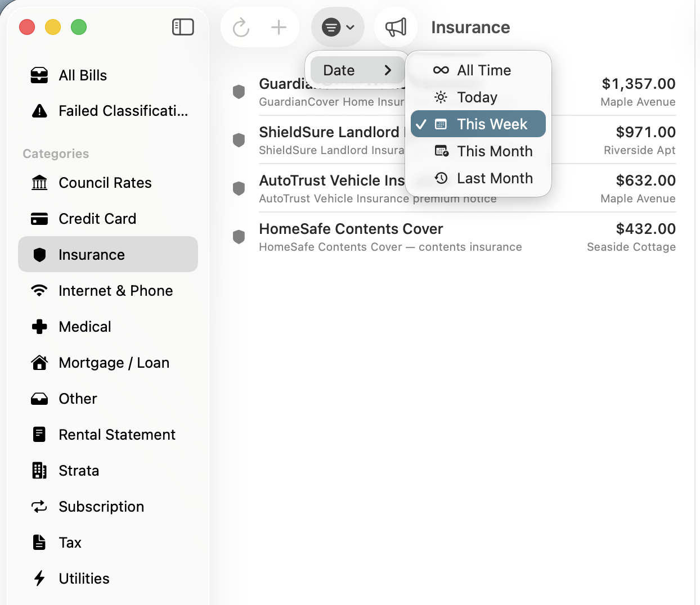The width and height of the screenshot is (700, 605).
Task: Click the Mortgage / Loan house icon
Action: (x=39, y=363)
